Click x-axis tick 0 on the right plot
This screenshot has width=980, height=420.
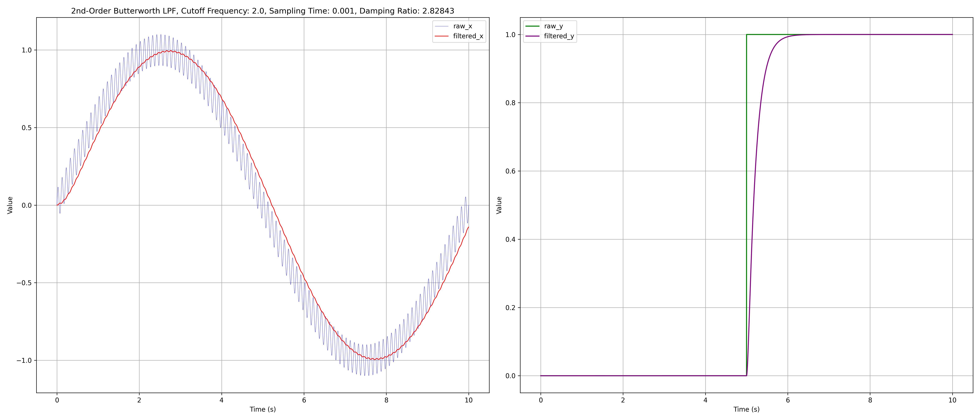(541, 400)
